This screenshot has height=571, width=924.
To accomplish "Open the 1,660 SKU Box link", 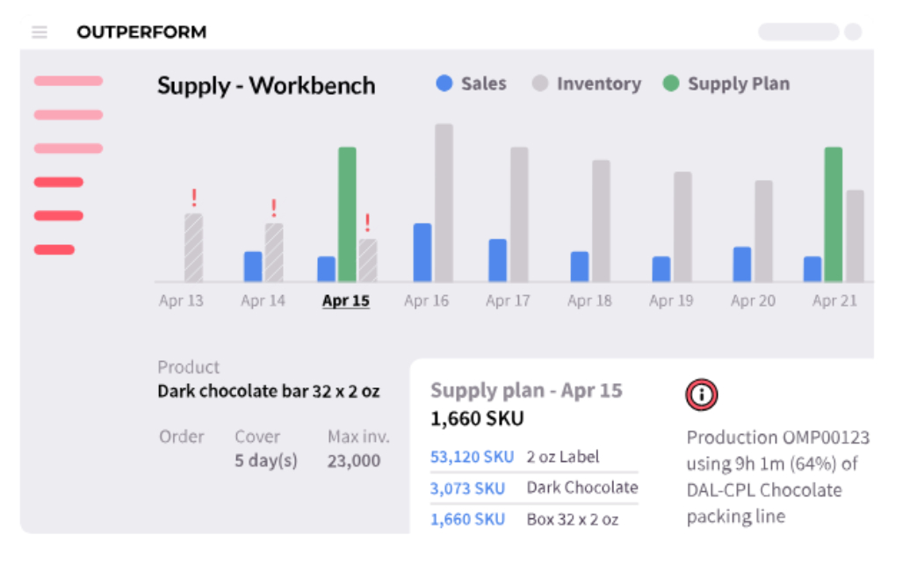I will tap(467, 519).
